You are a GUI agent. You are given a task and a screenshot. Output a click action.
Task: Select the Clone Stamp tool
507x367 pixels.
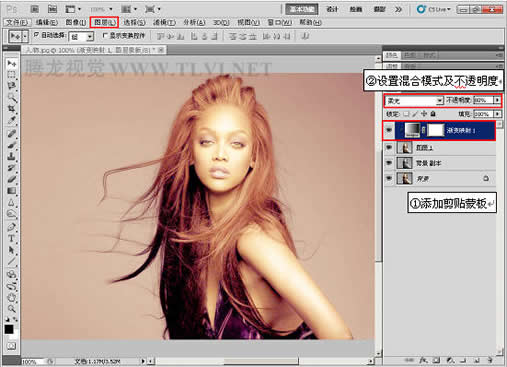(x=12, y=157)
